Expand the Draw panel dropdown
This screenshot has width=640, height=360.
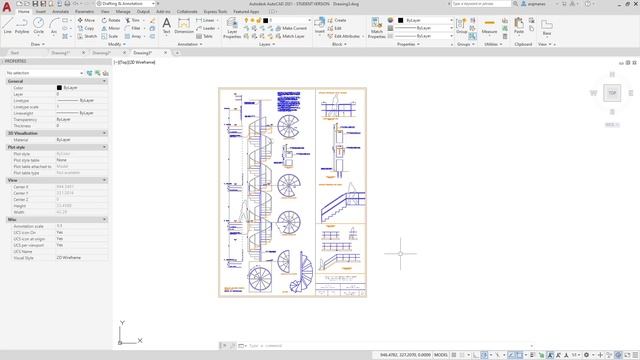(x=38, y=44)
